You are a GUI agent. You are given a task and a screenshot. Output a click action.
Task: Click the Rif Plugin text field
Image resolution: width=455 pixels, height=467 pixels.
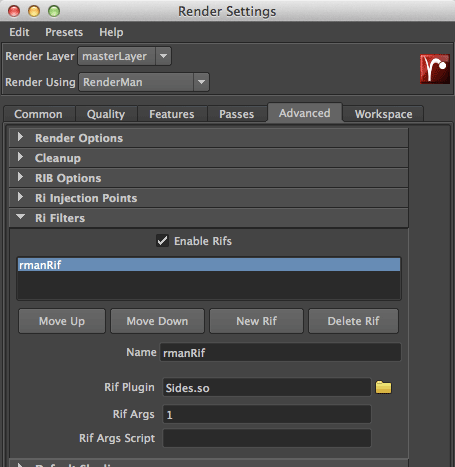(267, 387)
